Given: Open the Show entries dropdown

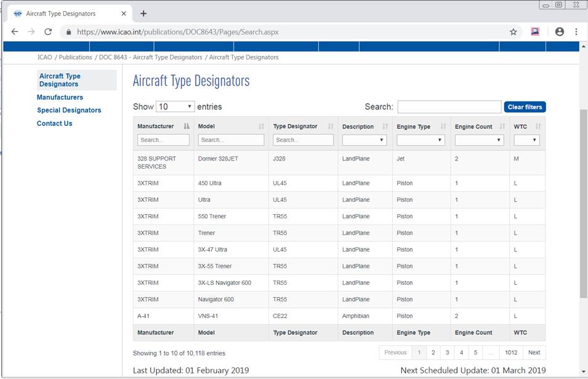Looking at the screenshot, I should 175,106.
